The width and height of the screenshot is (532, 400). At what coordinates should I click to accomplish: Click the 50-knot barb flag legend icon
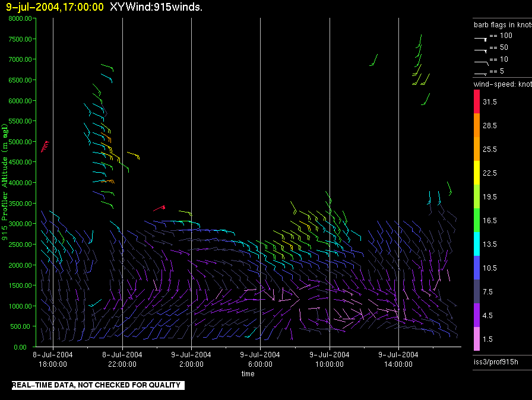[480, 51]
